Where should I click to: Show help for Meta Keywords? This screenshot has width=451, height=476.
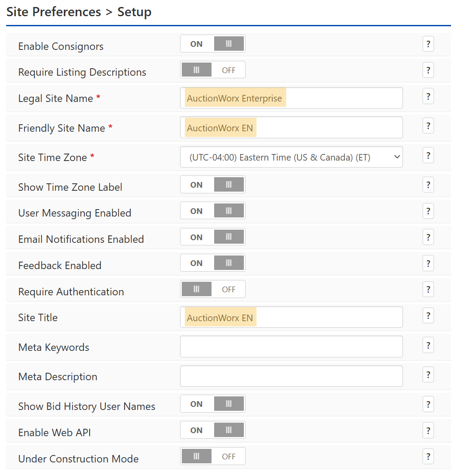(428, 345)
